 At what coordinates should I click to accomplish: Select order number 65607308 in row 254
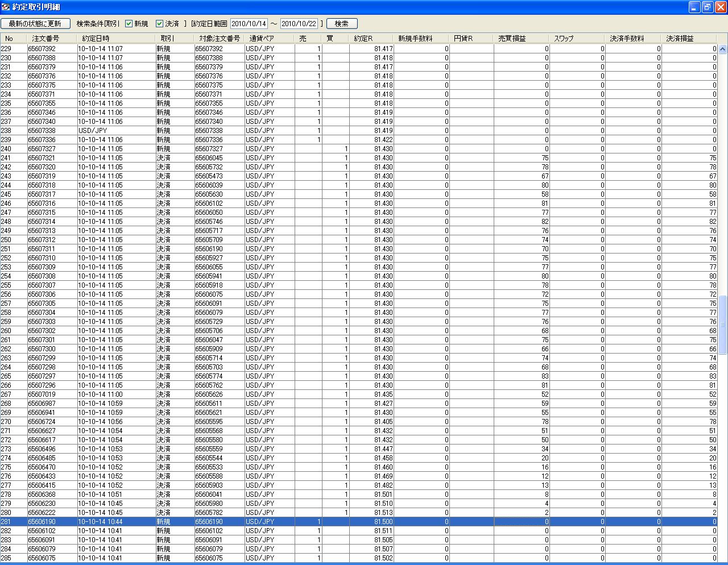click(x=52, y=276)
